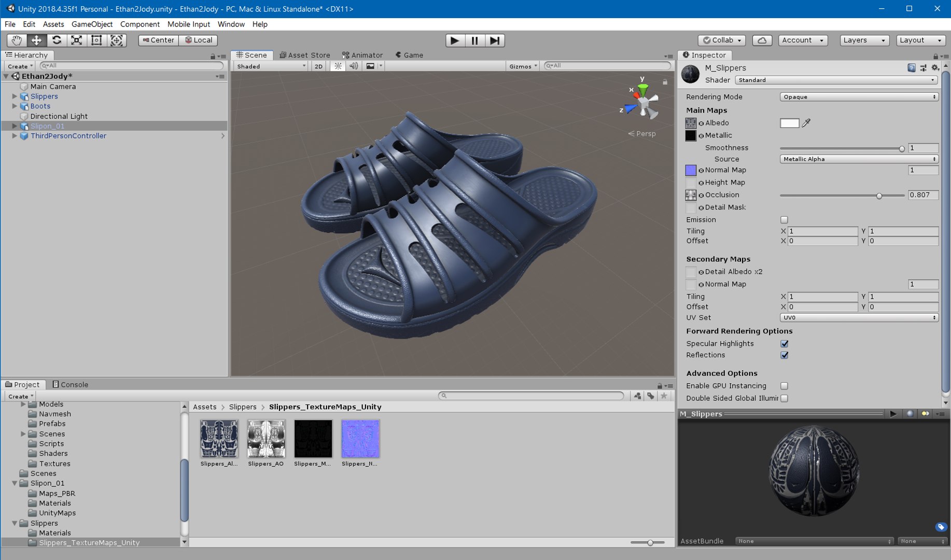This screenshot has height=560, width=951.
Task: Open the Component menu
Action: pos(140,24)
